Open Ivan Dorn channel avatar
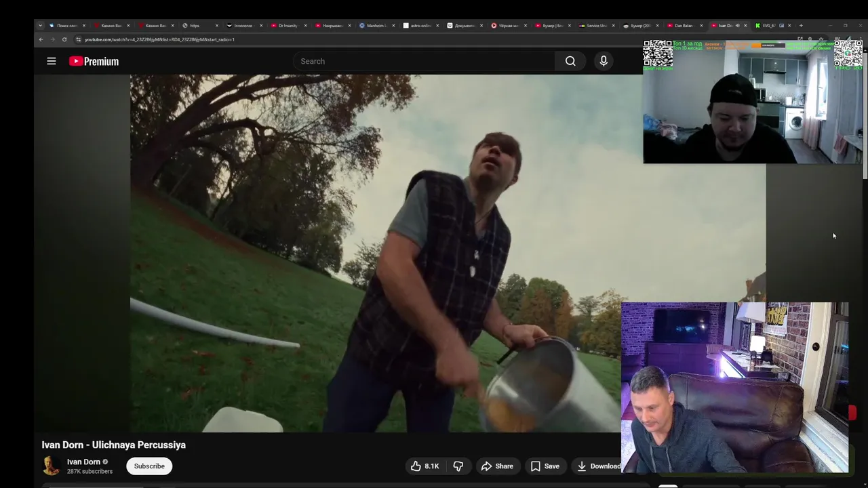 click(x=51, y=466)
